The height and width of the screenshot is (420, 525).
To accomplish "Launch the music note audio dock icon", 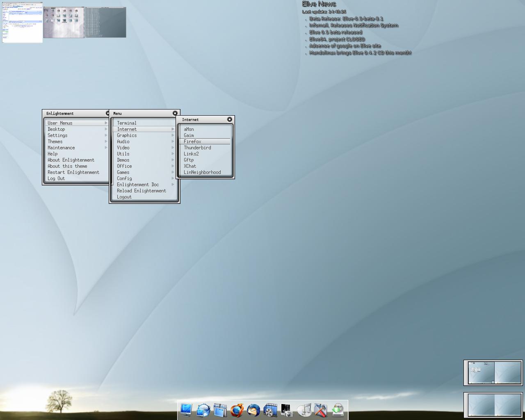I will 304,410.
